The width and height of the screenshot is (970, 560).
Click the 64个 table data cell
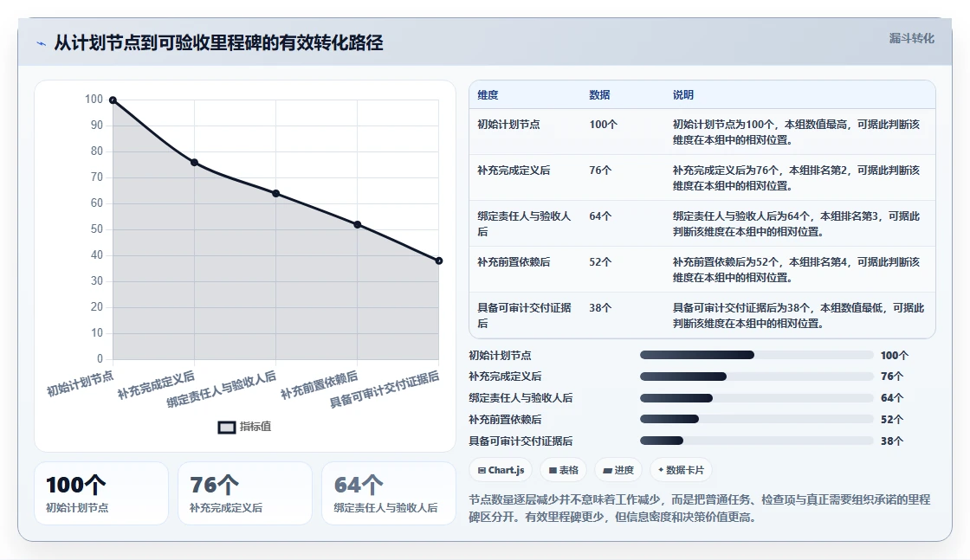pyautogui.click(x=600, y=216)
